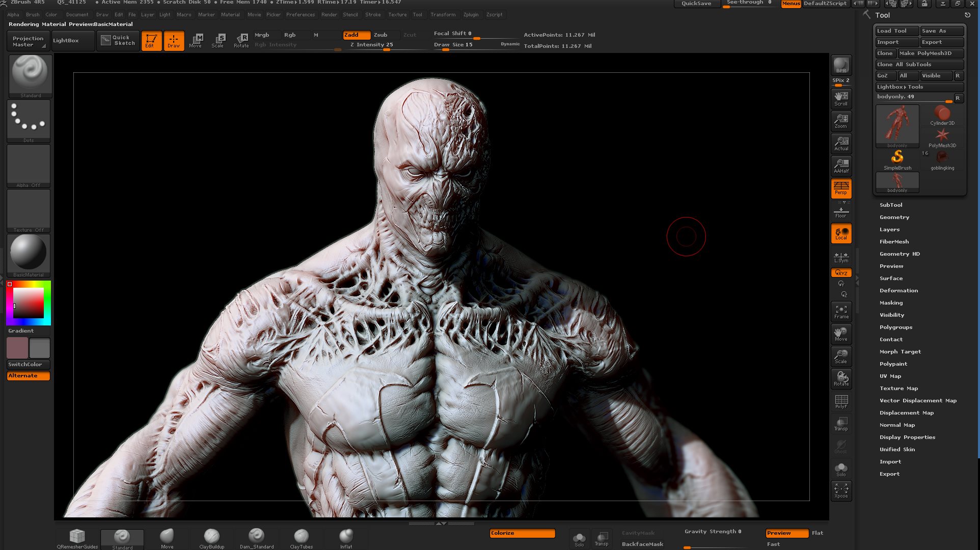Select the ClayBuildup brush
Viewport: 980px width, 550px height.
[212, 539]
